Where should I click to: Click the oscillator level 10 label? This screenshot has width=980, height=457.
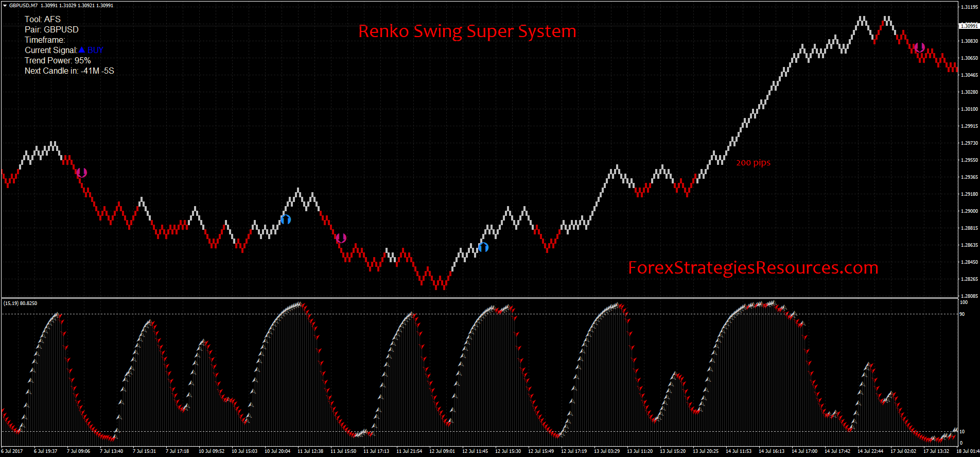[962, 431]
